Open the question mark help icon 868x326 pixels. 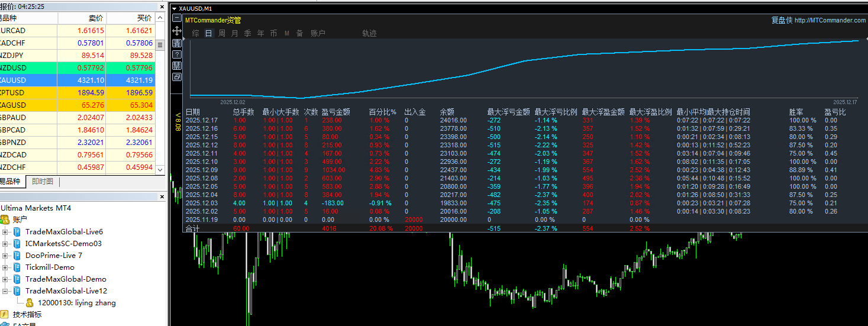tap(177, 54)
